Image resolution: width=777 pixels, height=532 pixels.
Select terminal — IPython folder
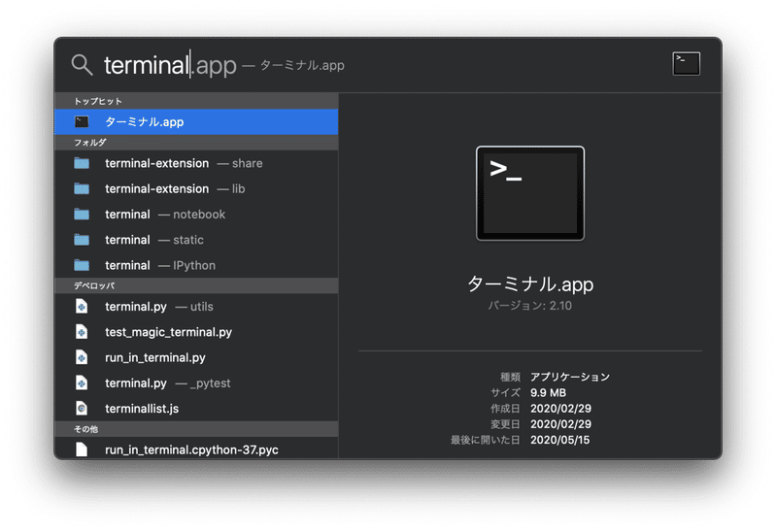pyautogui.click(x=196, y=265)
